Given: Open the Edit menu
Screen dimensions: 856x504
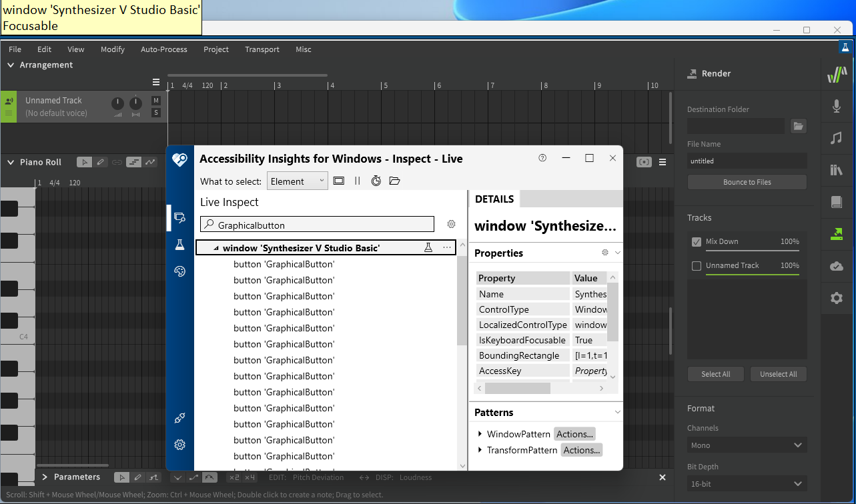Looking at the screenshot, I should [x=44, y=49].
